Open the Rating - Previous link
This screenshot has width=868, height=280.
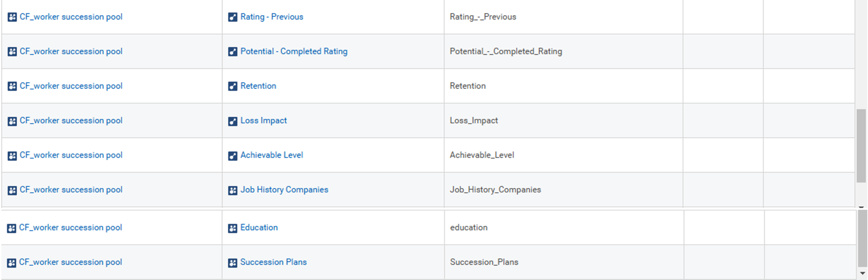(x=272, y=17)
